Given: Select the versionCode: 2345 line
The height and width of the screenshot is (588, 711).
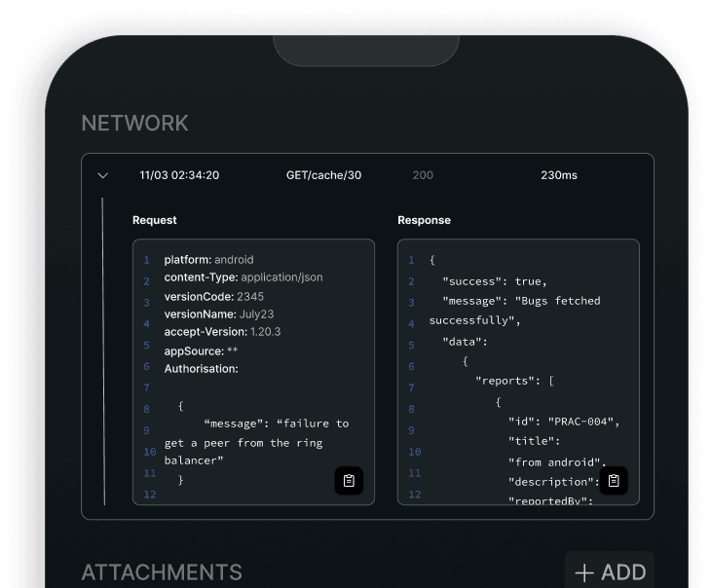Looking at the screenshot, I should 213,297.
